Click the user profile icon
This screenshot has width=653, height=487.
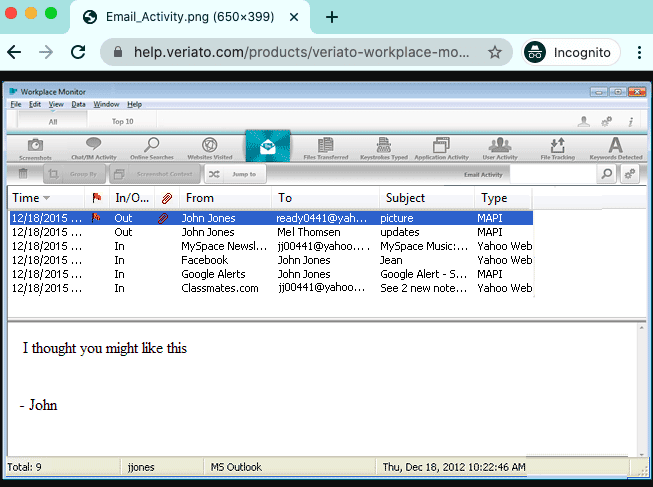point(583,122)
